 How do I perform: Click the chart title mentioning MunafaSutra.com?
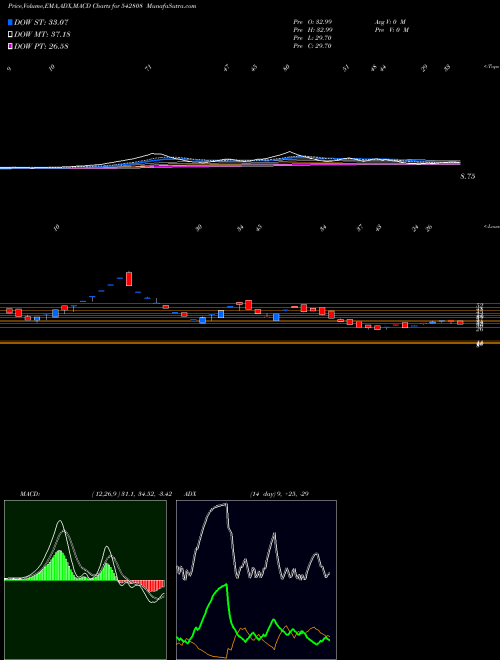102,7
